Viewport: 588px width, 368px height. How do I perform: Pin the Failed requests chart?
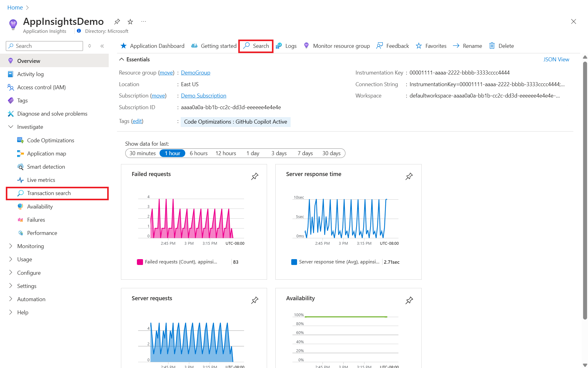(254, 176)
